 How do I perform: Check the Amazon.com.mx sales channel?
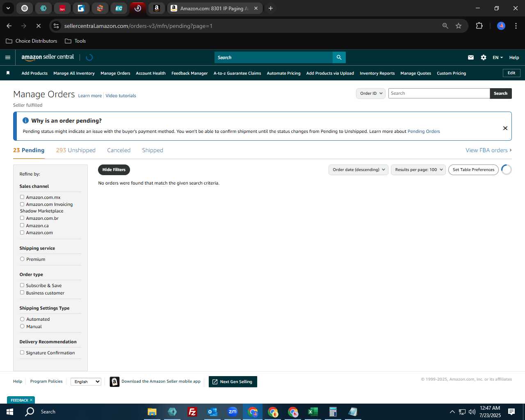tap(22, 197)
